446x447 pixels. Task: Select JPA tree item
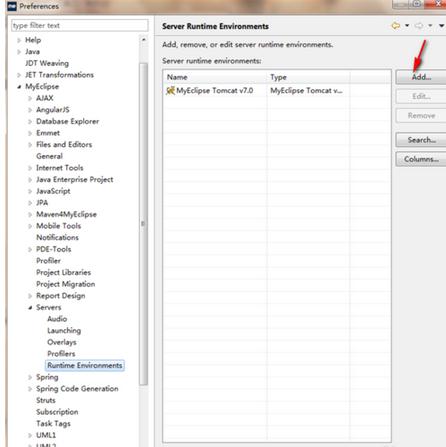click(x=42, y=203)
